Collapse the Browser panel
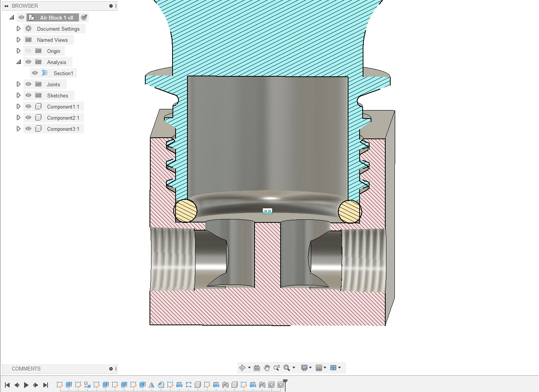 pos(6,6)
